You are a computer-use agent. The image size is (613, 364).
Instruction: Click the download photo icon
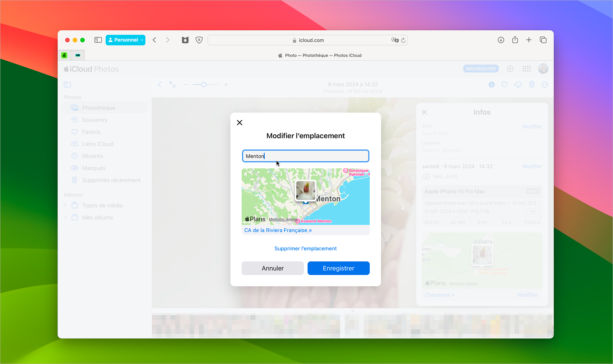[518, 85]
